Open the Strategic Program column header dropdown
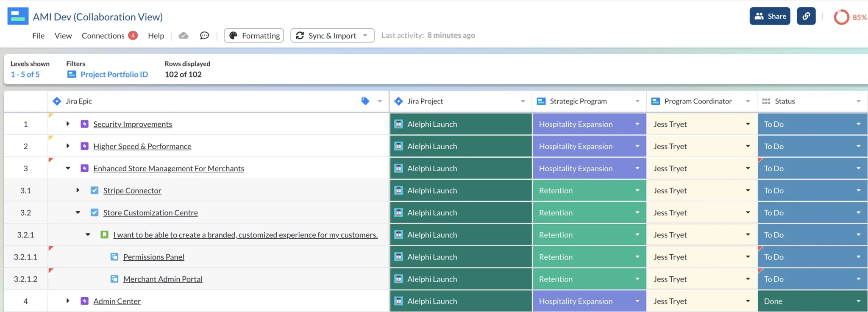868x312 pixels. click(637, 101)
